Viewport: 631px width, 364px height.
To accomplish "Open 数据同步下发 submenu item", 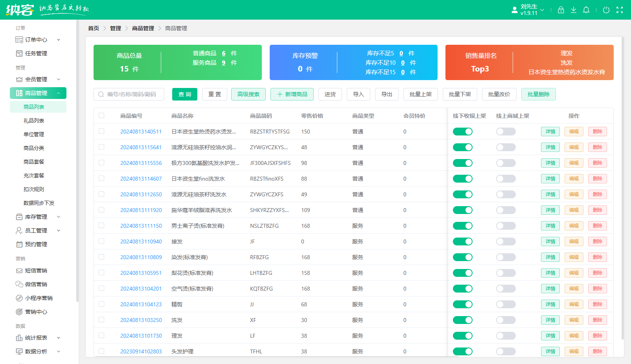I will 38,203.
